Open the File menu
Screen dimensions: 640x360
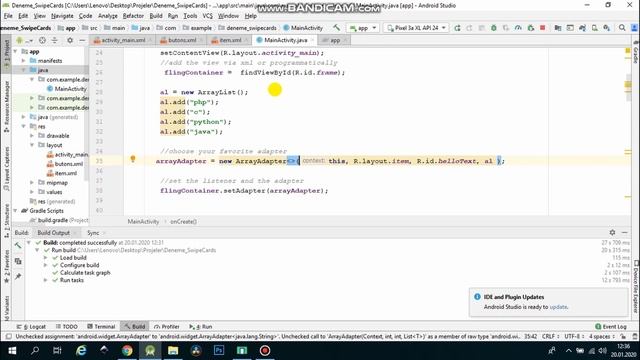pyautogui.click(x=8, y=16)
